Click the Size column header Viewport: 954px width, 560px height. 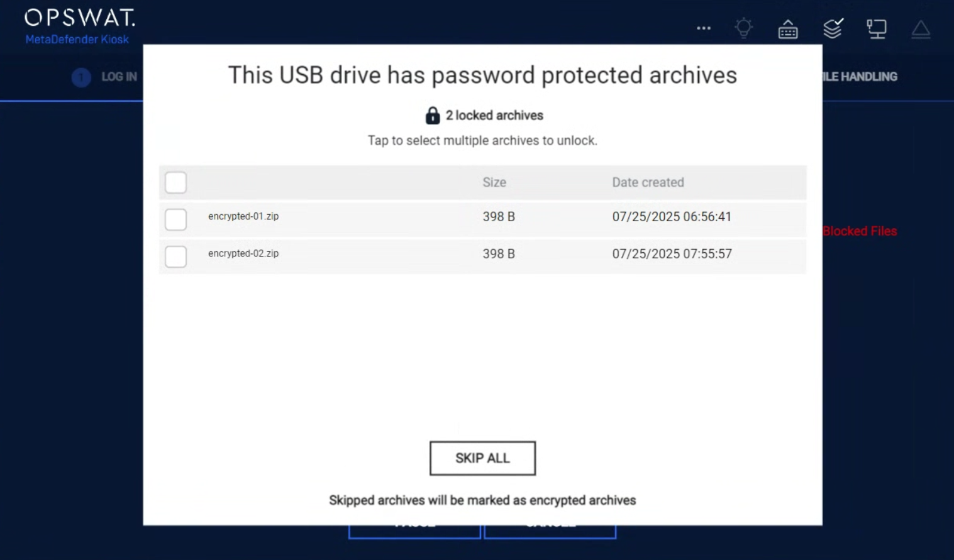(494, 182)
